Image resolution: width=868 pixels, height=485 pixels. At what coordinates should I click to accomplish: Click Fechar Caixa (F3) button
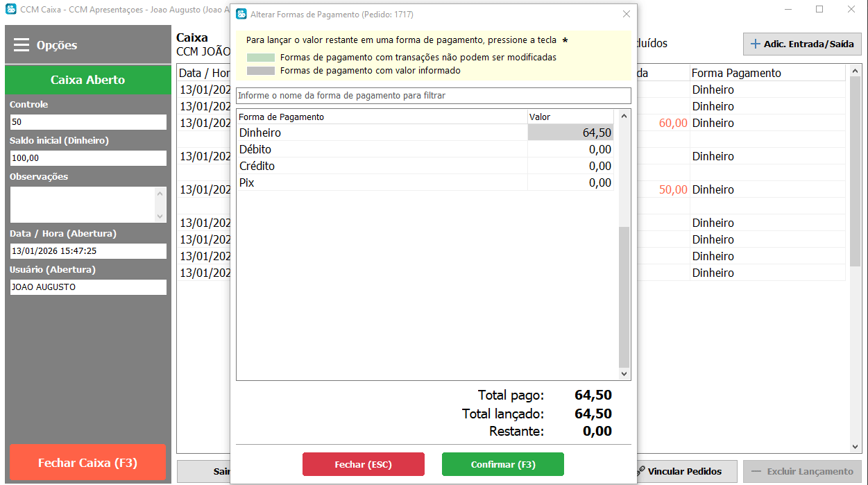tap(87, 463)
